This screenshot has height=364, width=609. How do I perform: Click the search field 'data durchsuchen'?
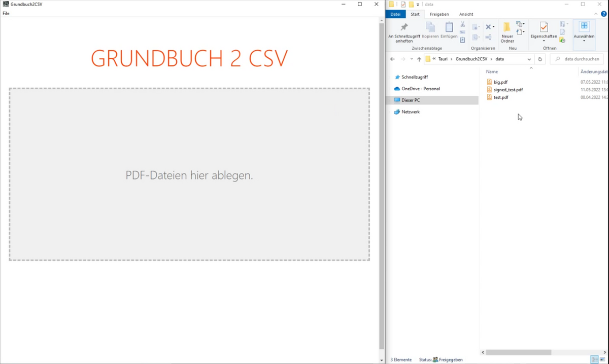pos(577,59)
